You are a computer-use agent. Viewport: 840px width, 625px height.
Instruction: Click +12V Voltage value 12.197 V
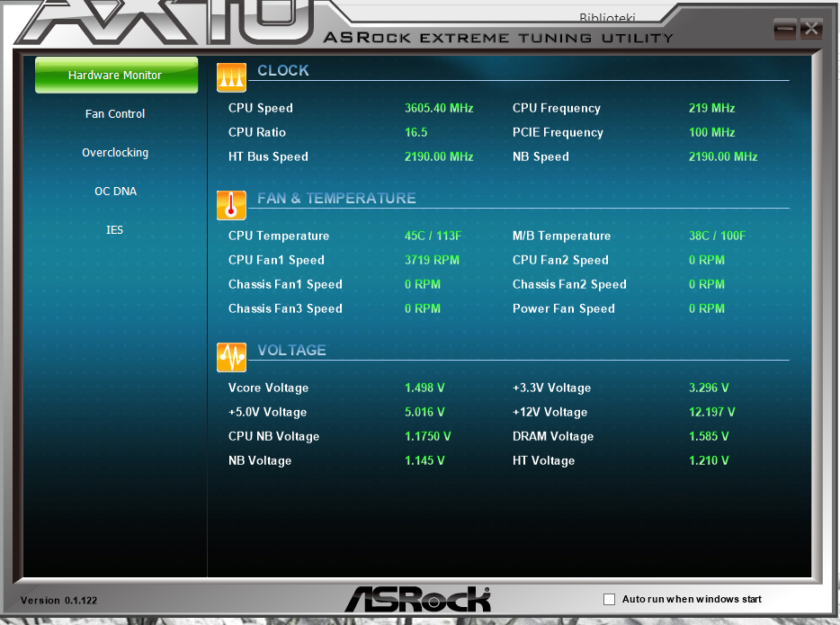(712, 412)
